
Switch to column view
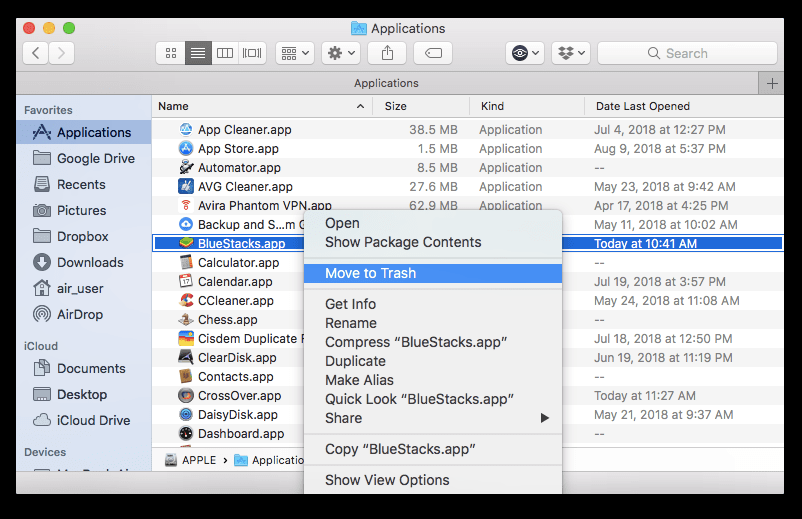point(225,53)
